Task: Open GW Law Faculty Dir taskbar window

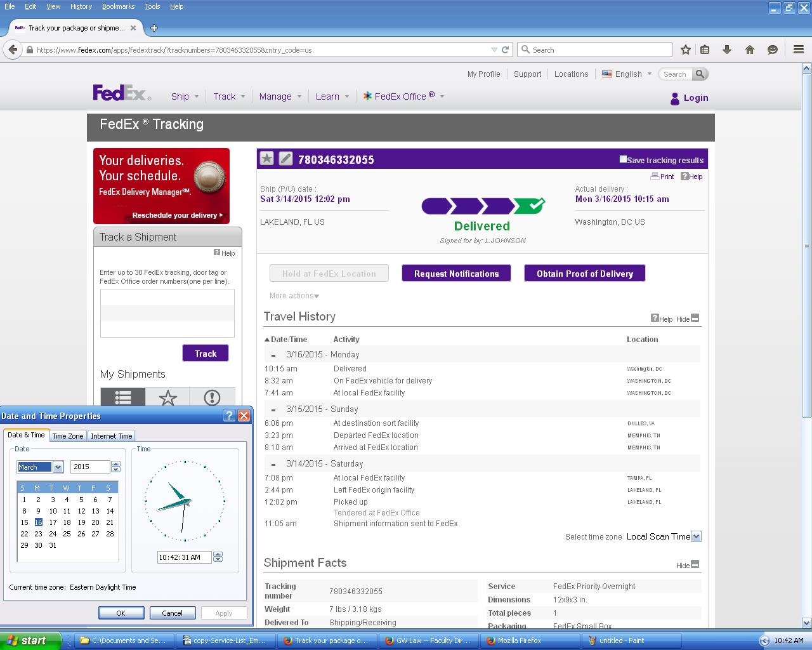Action: [x=429, y=640]
